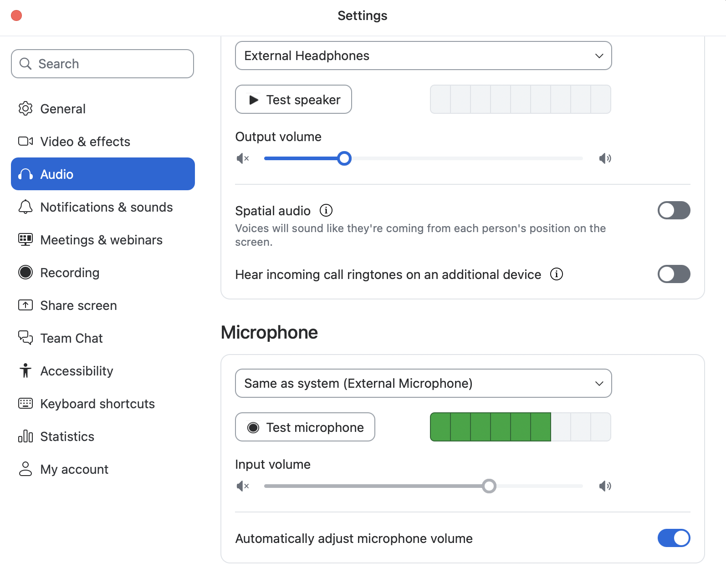Expand the Same as system microphone dropdown

point(423,383)
